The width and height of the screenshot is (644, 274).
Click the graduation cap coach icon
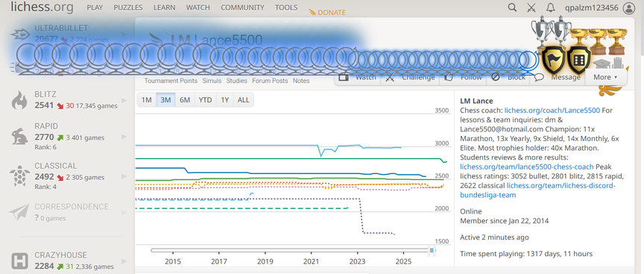[602, 64]
